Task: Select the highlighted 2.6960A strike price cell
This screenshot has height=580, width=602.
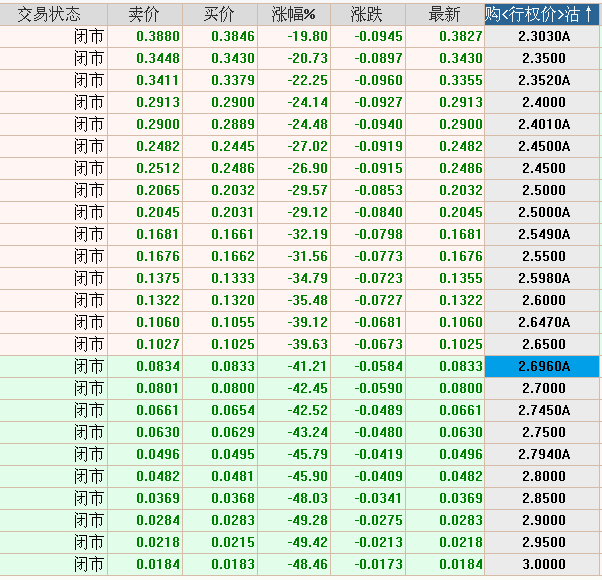Action: pos(543,366)
